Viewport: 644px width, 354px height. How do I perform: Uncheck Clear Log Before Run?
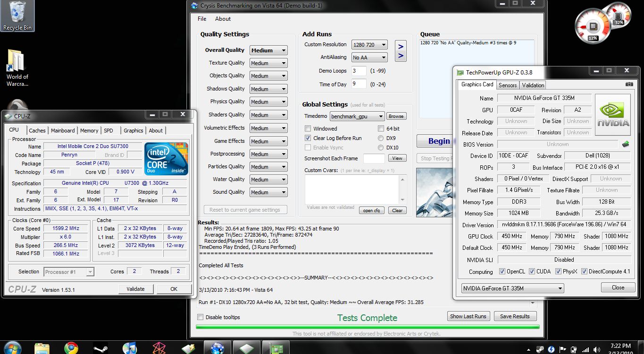[x=308, y=138]
